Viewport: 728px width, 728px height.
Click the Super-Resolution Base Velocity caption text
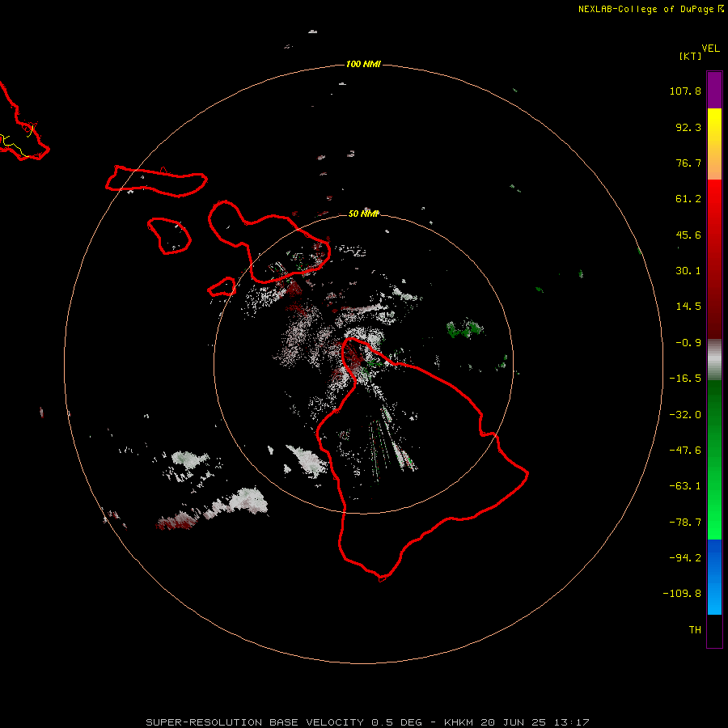[367, 722]
